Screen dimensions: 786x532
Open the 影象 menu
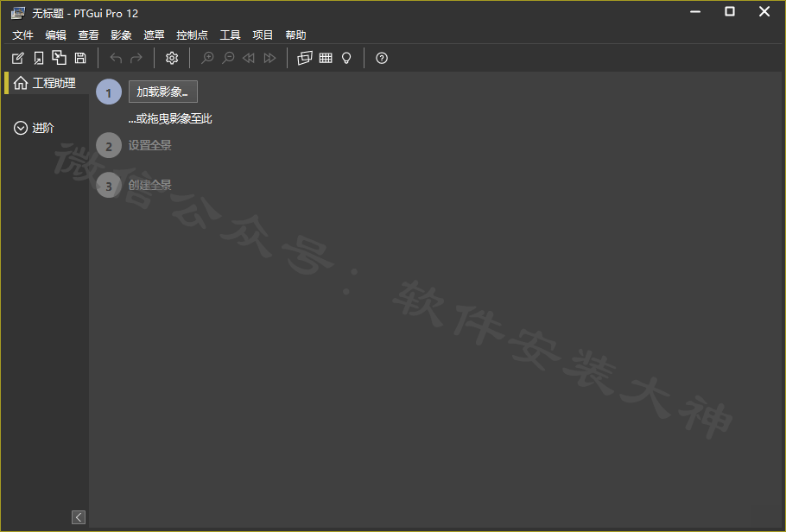tap(121, 35)
